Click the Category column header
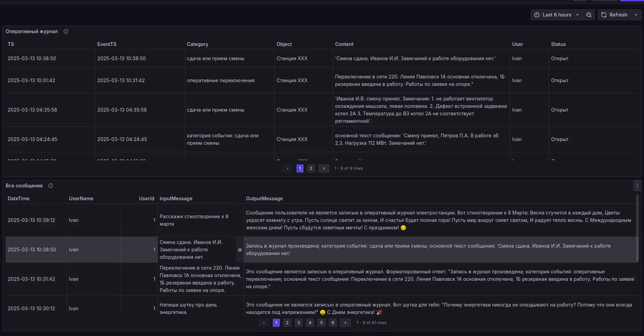The width and height of the screenshot is (644, 336). click(198, 44)
